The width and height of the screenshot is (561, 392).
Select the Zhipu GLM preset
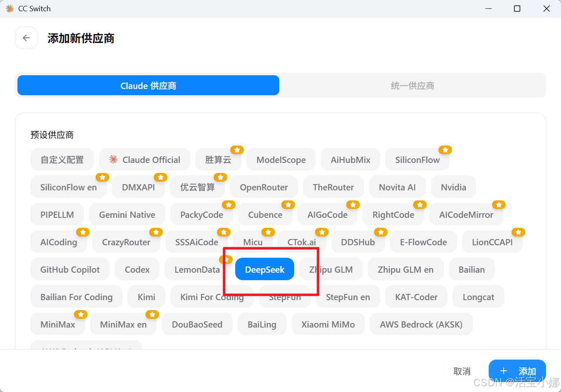click(x=331, y=269)
